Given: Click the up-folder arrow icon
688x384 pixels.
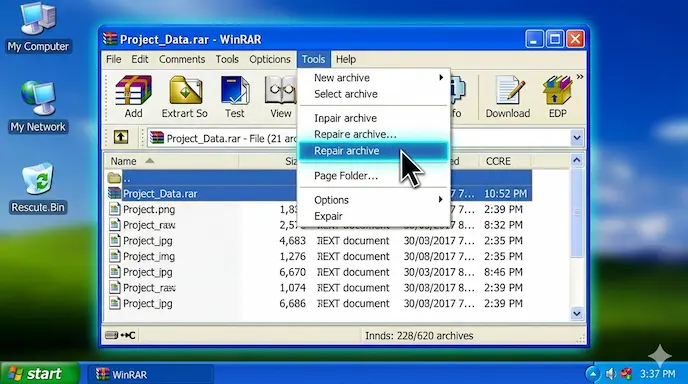Looking at the screenshot, I should tap(121, 137).
